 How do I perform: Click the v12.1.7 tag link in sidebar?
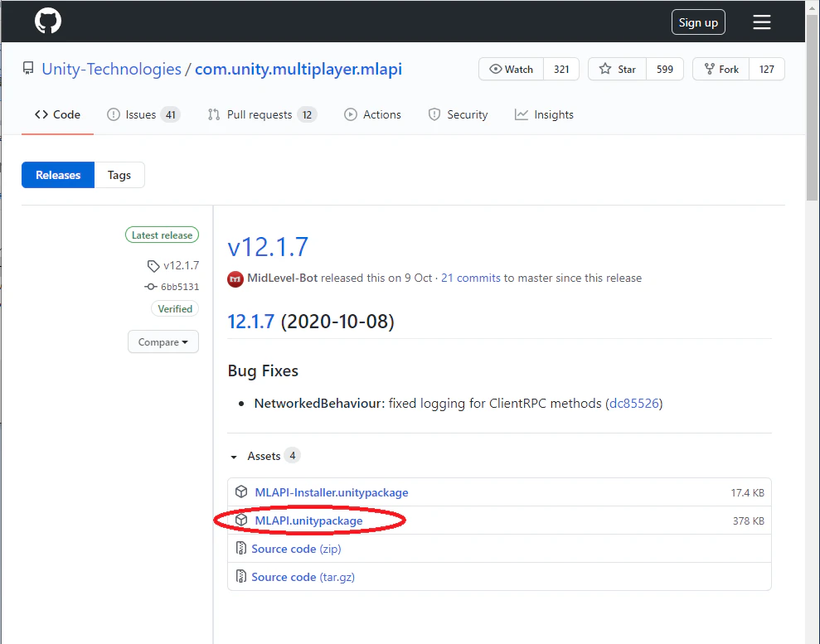181,265
